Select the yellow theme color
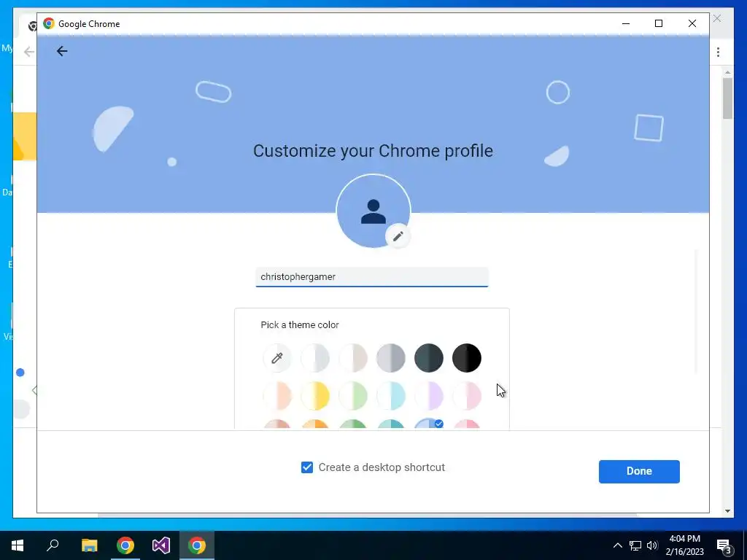This screenshot has height=560, width=747. pos(315,396)
